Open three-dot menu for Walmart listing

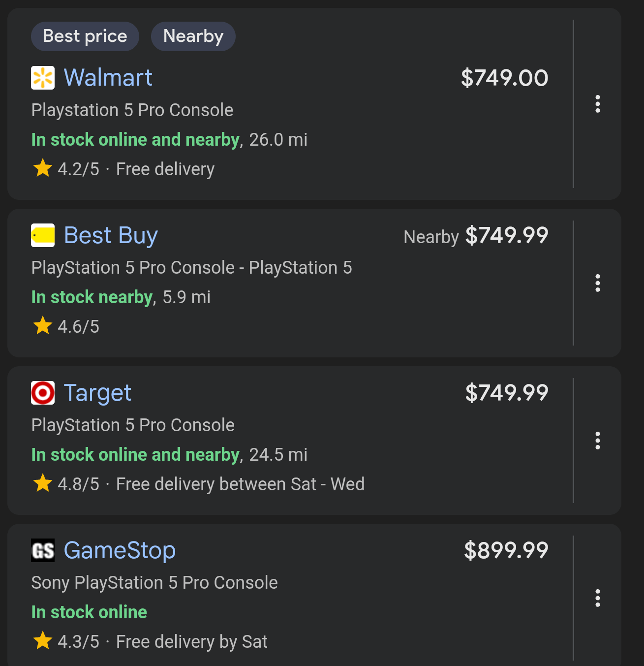click(597, 104)
